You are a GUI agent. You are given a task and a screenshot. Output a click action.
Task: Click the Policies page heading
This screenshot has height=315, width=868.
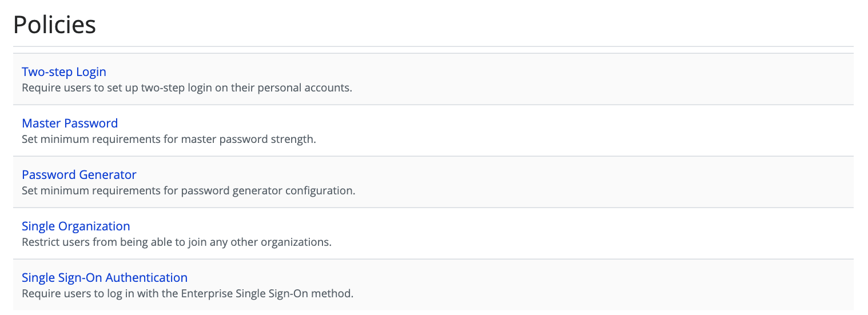pyautogui.click(x=54, y=25)
